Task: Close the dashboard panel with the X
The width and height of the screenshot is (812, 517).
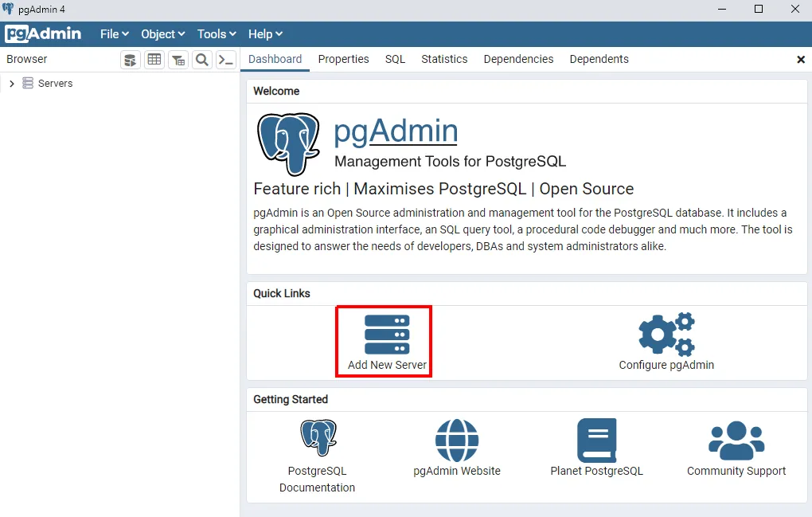Action: [x=801, y=60]
